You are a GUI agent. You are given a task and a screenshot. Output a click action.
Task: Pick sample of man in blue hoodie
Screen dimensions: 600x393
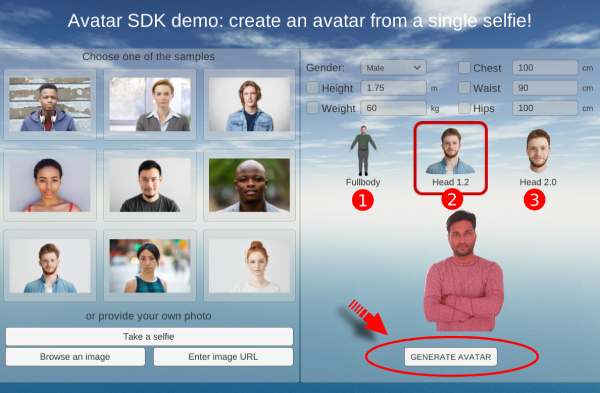coord(50,104)
